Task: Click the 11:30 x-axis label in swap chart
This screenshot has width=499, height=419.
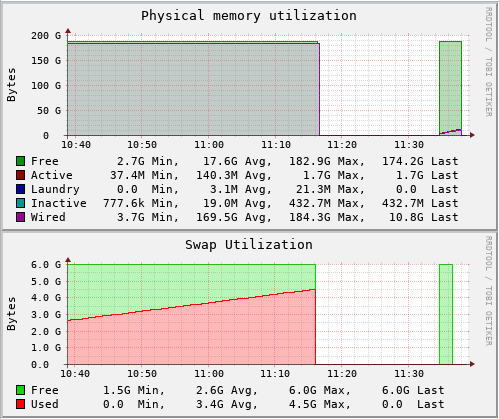Action: coord(409,374)
